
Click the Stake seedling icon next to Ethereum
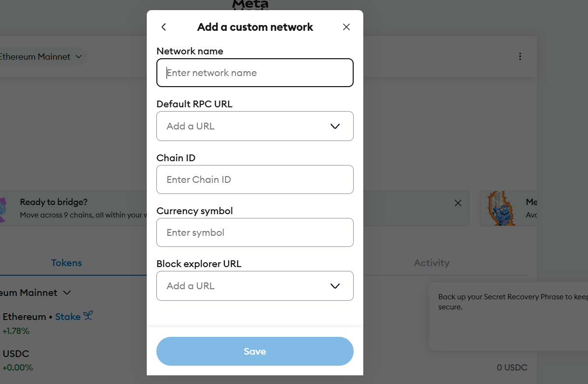88,316
